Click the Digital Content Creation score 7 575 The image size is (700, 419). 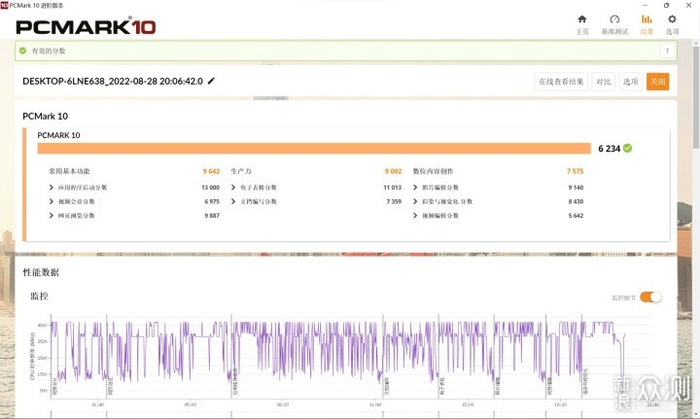pos(575,171)
